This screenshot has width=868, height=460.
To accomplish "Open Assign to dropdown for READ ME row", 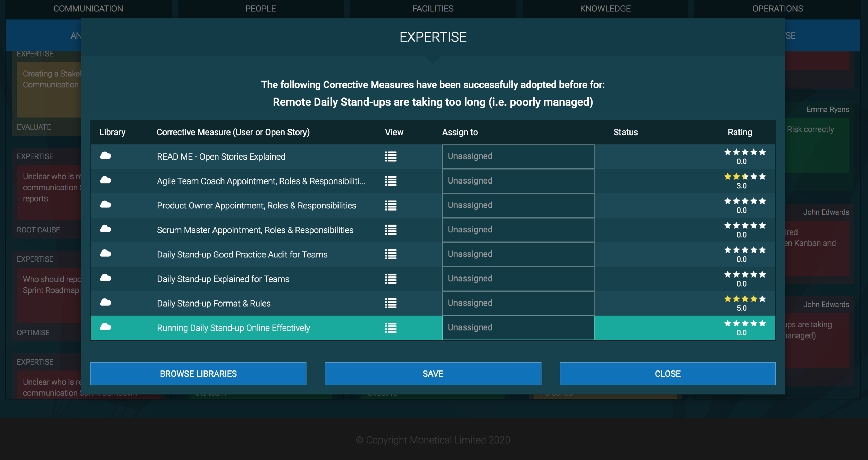I will point(518,156).
